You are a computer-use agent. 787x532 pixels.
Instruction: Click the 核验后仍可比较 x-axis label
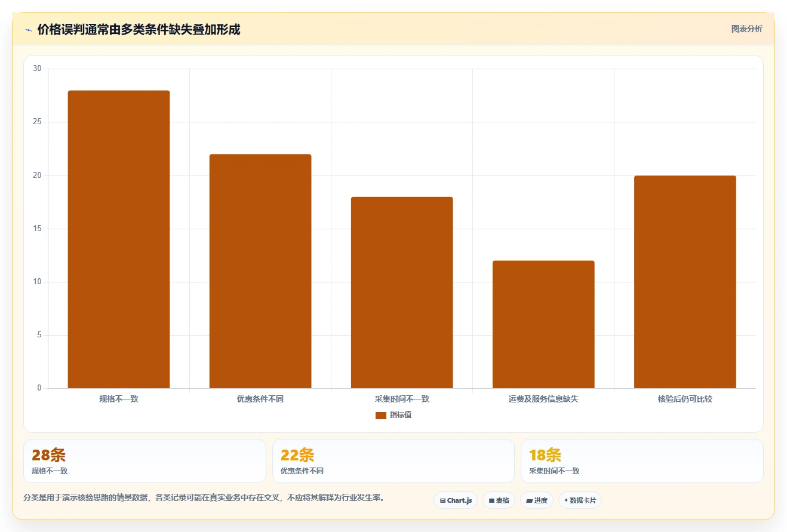click(685, 399)
